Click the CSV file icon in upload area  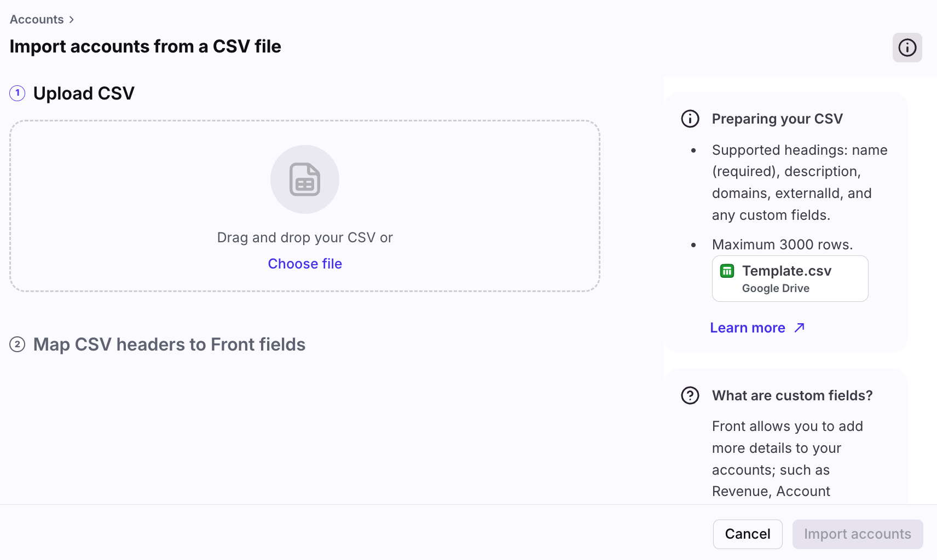point(305,179)
